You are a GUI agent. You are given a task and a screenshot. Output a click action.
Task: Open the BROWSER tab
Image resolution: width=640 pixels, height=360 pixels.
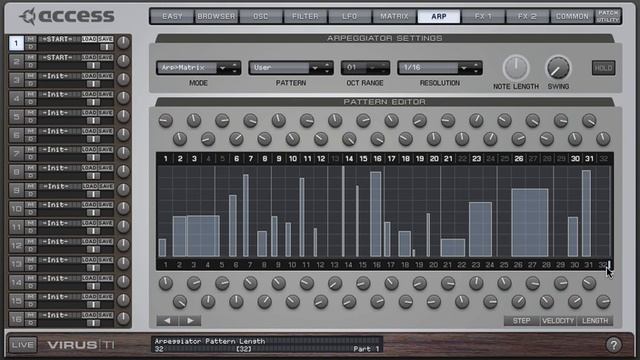(216, 17)
